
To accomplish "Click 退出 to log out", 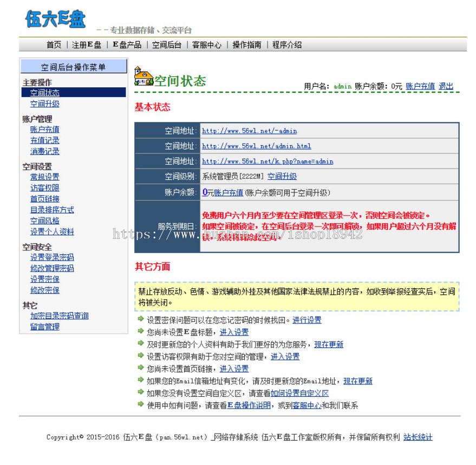I will tap(446, 86).
